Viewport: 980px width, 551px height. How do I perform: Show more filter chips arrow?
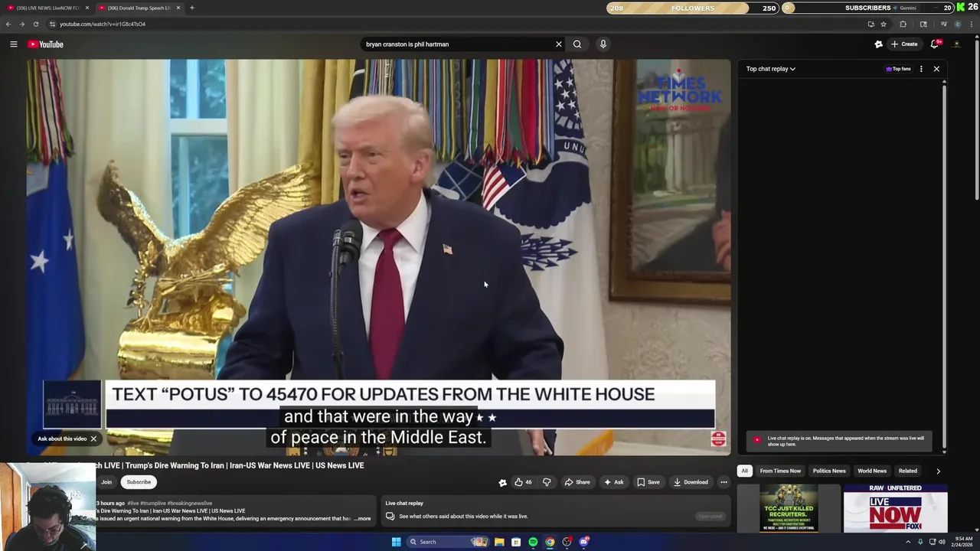[938, 471]
